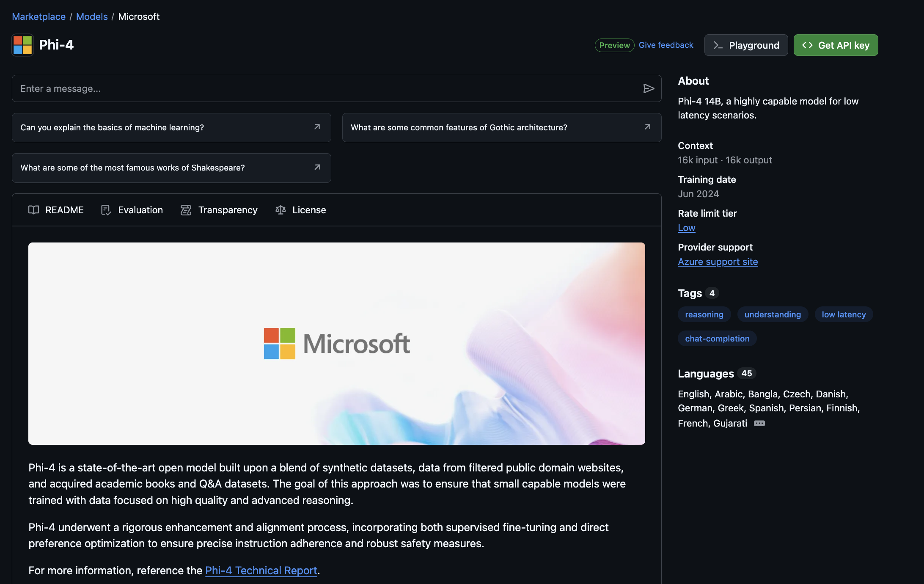Click the Evaluation checklist icon
Screen dimensions: 924x584
[106, 210]
